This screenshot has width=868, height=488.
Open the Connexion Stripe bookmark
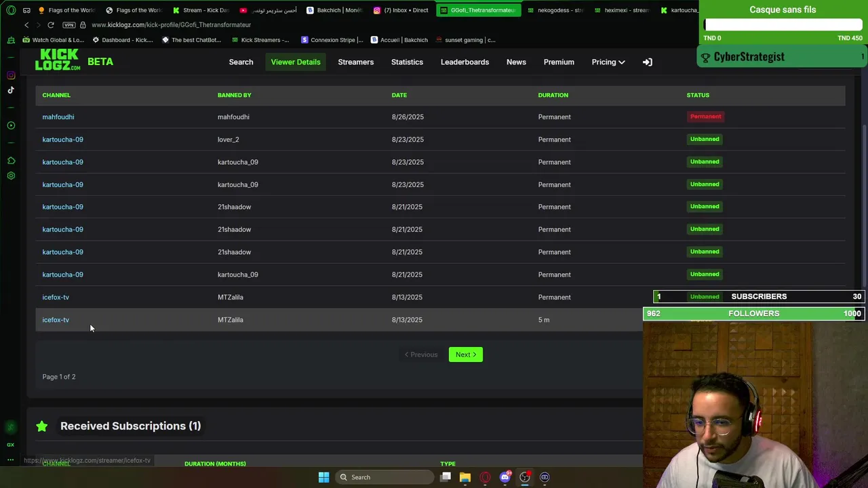[332, 40]
